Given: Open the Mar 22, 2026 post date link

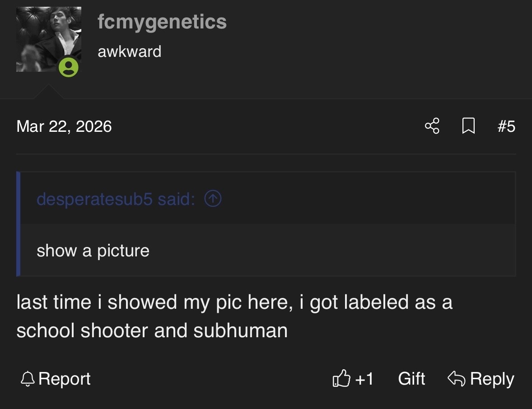Looking at the screenshot, I should click(64, 126).
